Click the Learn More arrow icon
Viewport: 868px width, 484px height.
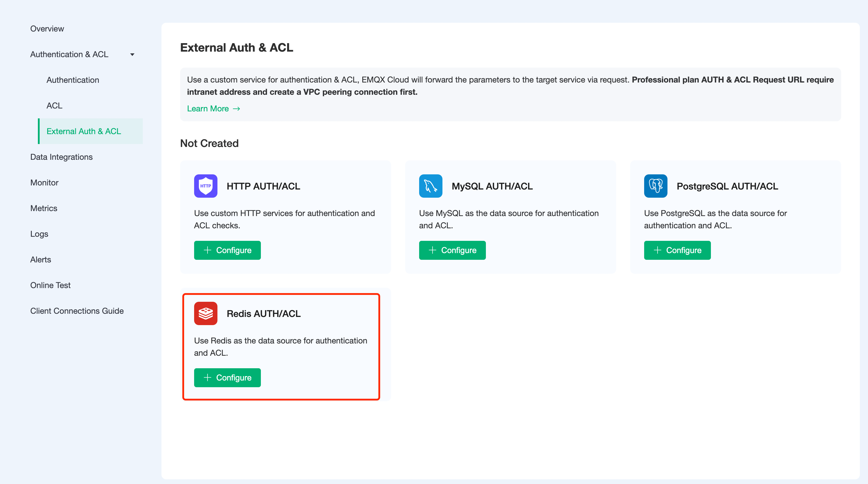237,108
